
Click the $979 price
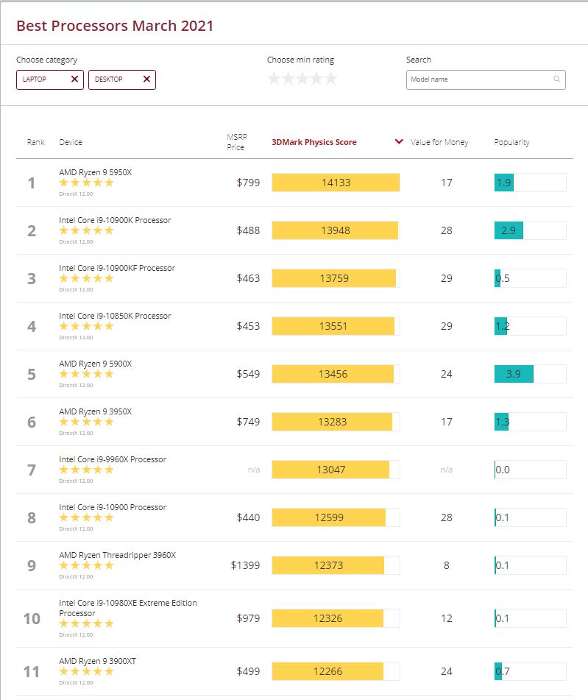point(248,618)
